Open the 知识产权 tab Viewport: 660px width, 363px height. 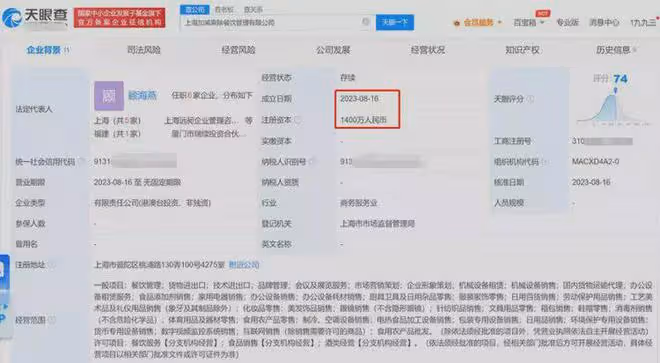click(522, 50)
